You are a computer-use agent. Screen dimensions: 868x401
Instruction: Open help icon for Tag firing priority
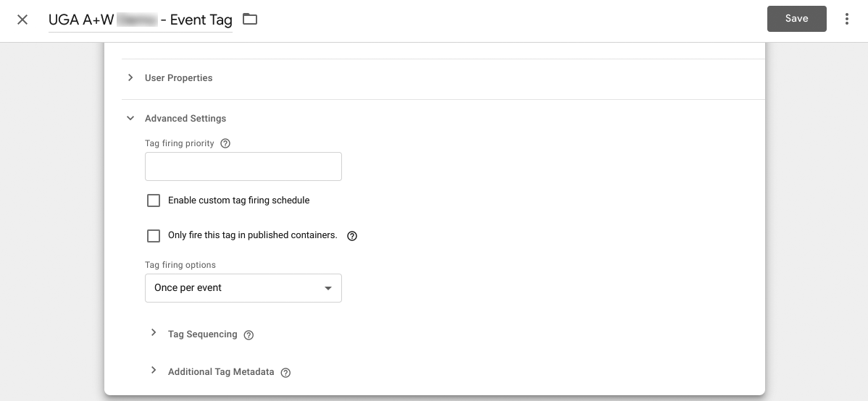[225, 143]
